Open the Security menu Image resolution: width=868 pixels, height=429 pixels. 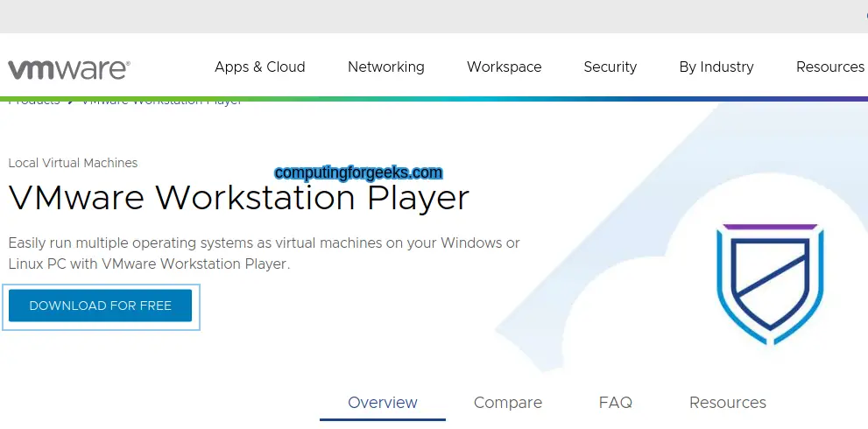coord(610,67)
